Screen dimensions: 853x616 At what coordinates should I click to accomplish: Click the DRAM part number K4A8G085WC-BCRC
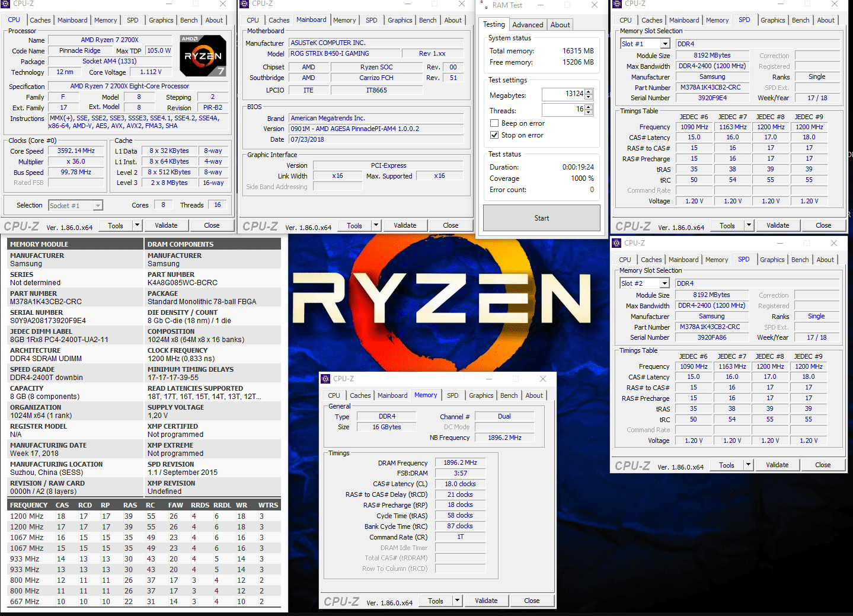(183, 283)
